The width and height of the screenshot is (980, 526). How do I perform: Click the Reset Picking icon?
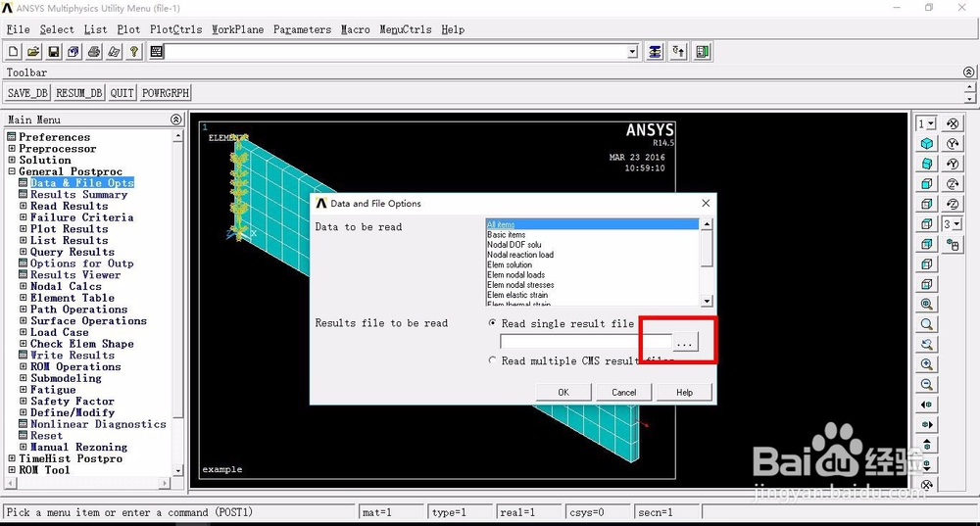click(679, 52)
